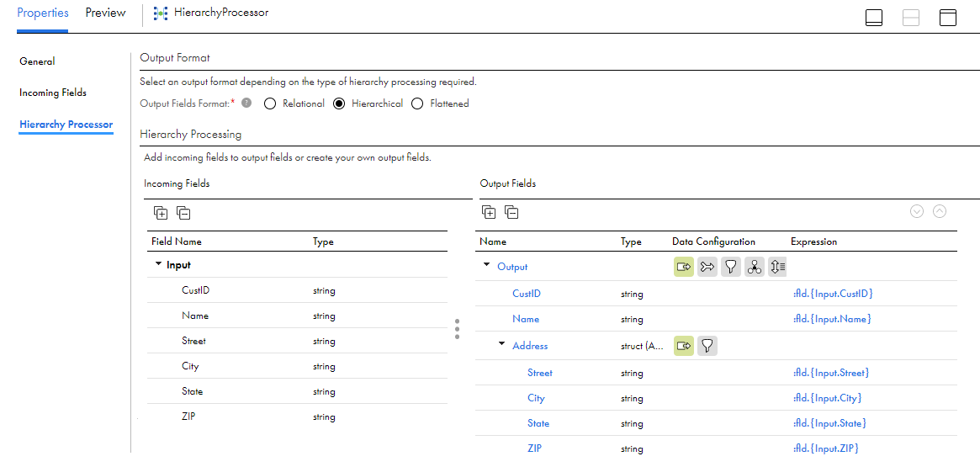Dock the panel to the bottom layout
This screenshot has width=980, height=467.
pos(874,19)
